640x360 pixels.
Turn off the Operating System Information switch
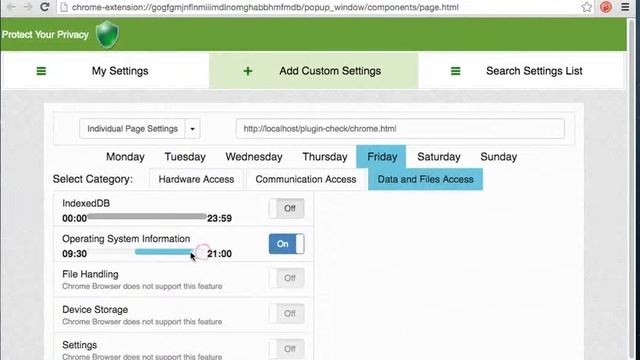point(287,244)
